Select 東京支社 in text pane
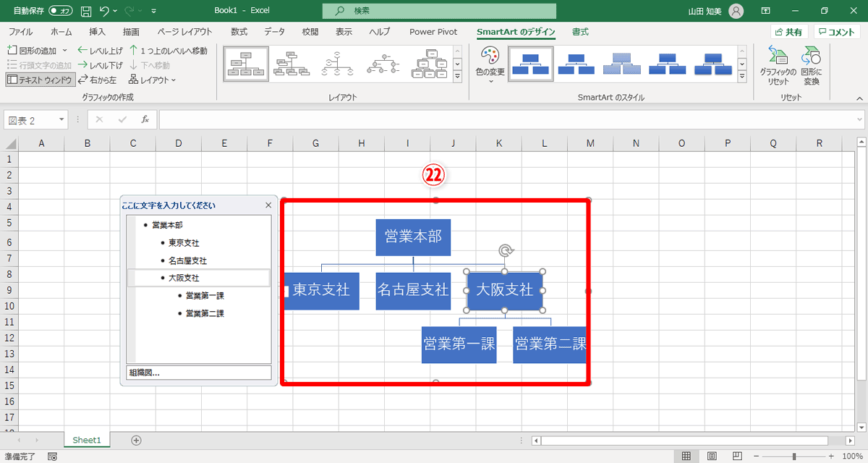 tap(184, 243)
